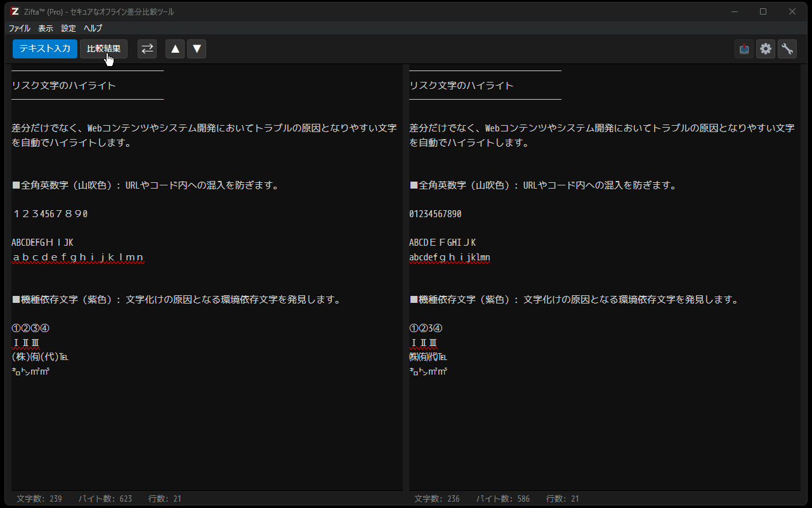Image resolution: width=812 pixels, height=508 pixels.
Task: Click the wrench tools icon
Action: [x=787, y=49]
